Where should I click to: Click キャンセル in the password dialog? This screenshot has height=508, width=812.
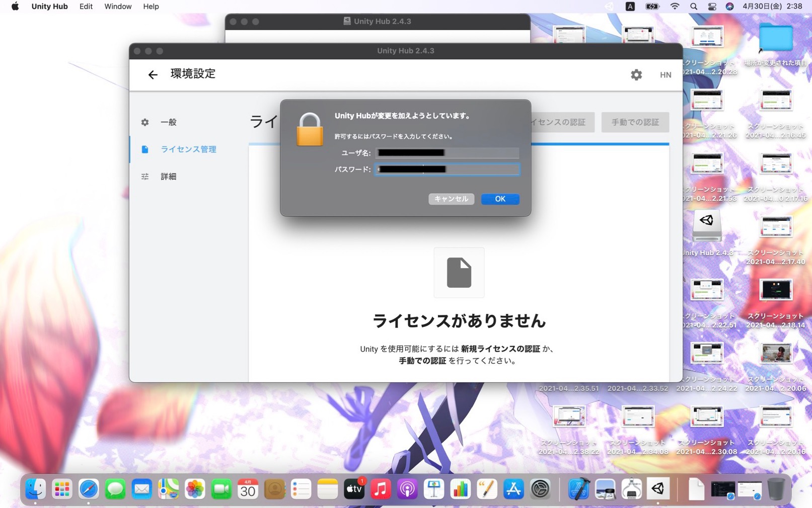coord(451,199)
